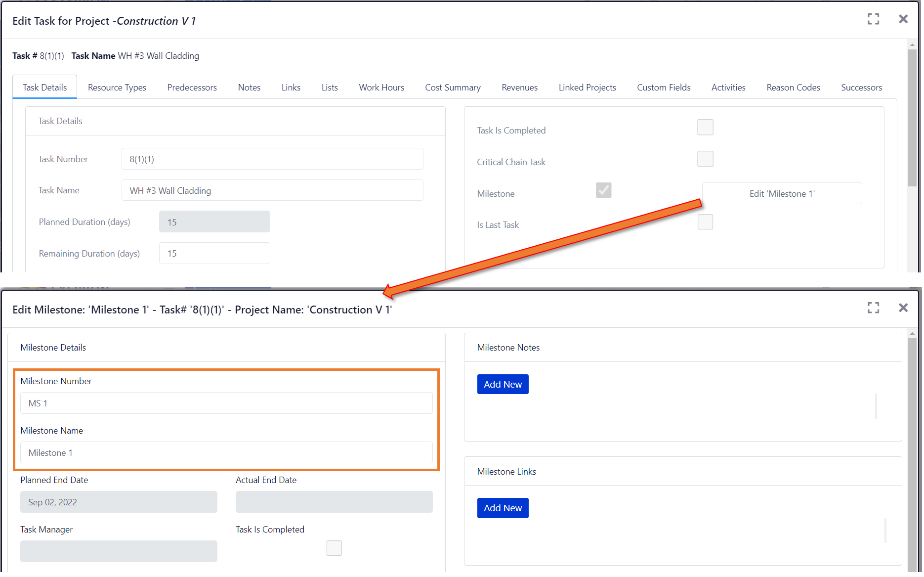Expand the Edit Task dialog to fullscreen

click(x=873, y=19)
